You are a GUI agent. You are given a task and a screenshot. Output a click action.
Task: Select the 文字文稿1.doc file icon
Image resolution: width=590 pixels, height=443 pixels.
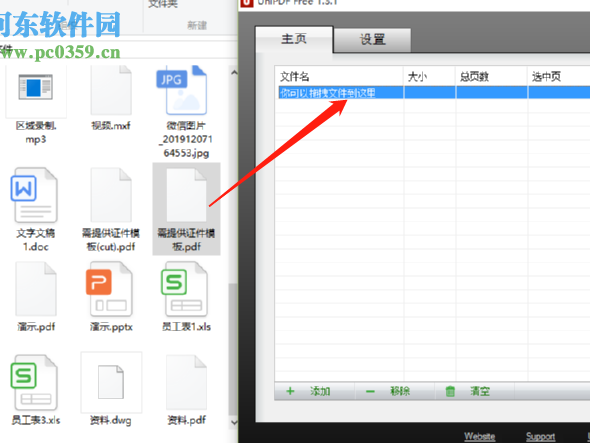coord(35,195)
